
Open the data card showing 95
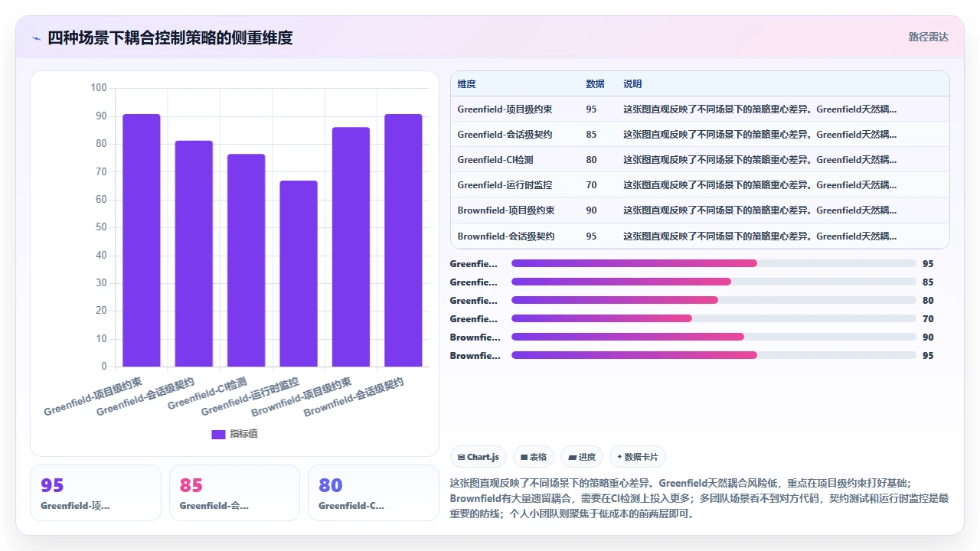[96, 493]
